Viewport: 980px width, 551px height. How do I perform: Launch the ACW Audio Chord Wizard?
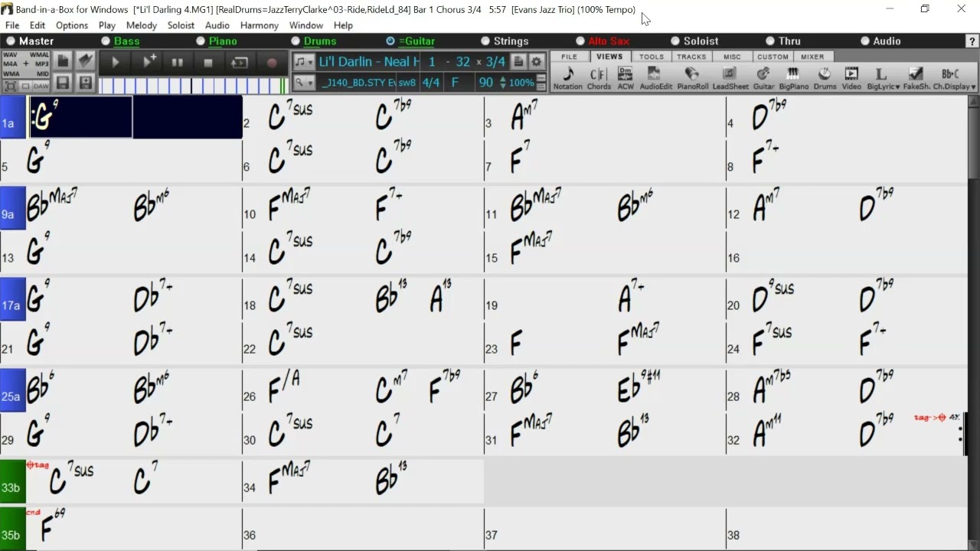(626, 78)
